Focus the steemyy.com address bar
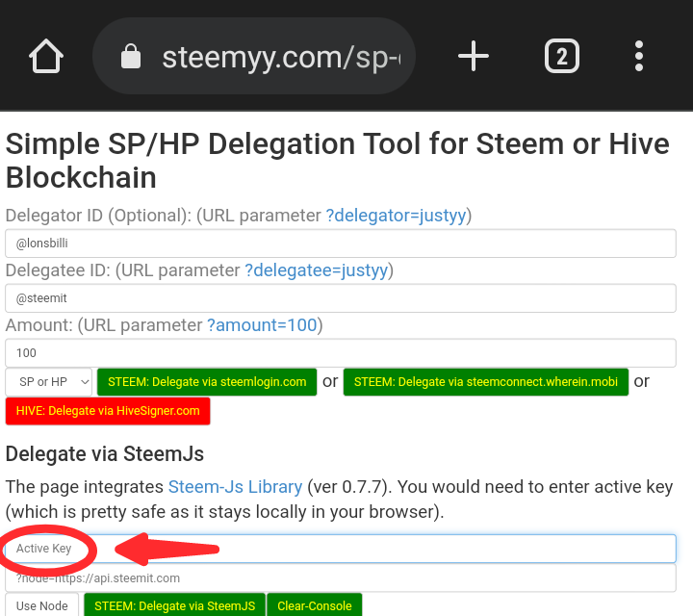Viewport: 693px width, 616px height. (254, 56)
